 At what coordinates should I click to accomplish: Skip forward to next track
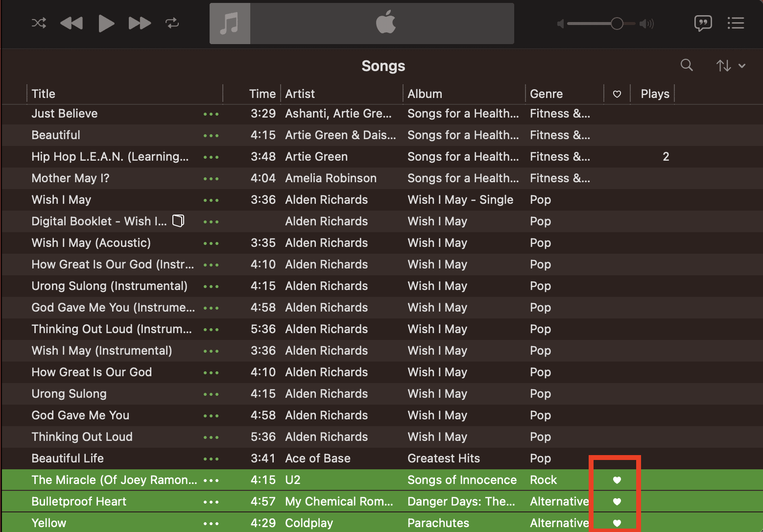pyautogui.click(x=140, y=23)
